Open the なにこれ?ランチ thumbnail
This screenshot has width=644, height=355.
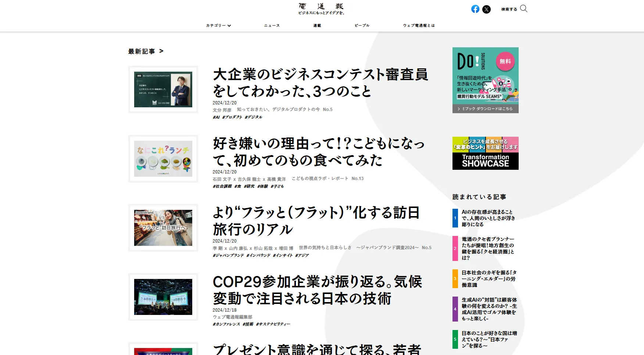[163, 158]
